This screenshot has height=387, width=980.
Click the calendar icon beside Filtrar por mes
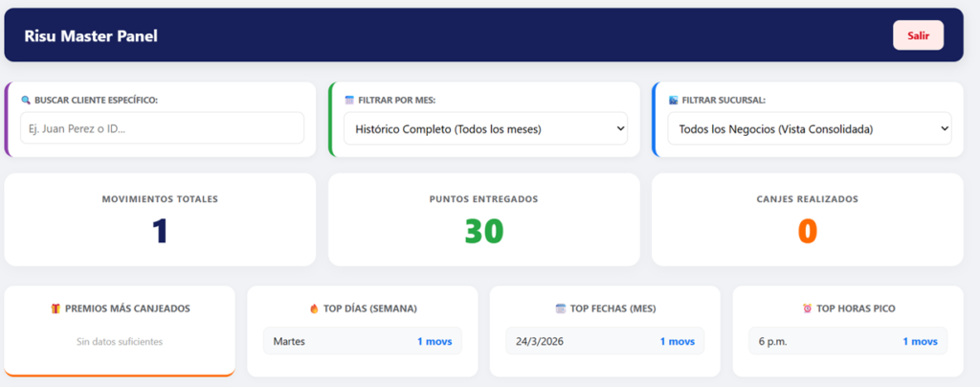coord(349,101)
